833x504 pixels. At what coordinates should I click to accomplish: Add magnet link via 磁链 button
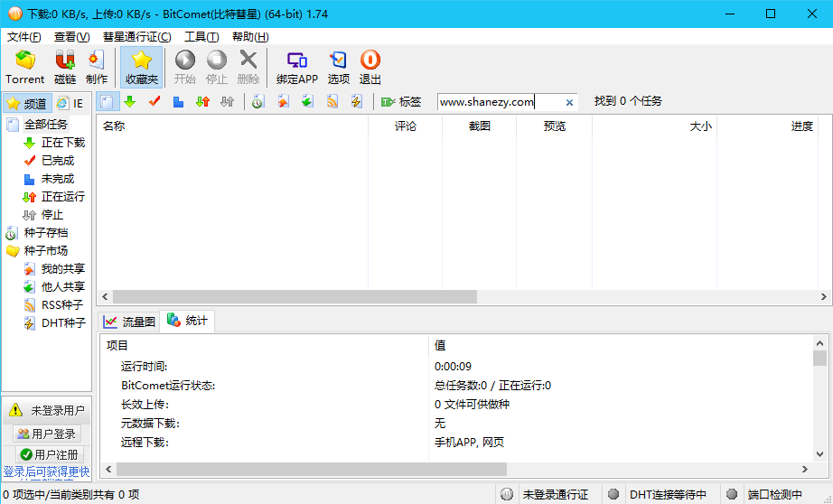(x=65, y=67)
